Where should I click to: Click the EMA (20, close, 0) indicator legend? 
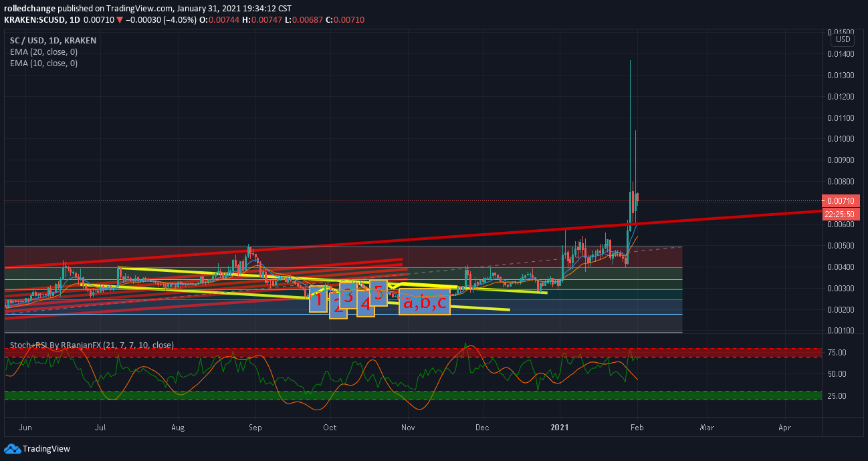tap(43, 51)
